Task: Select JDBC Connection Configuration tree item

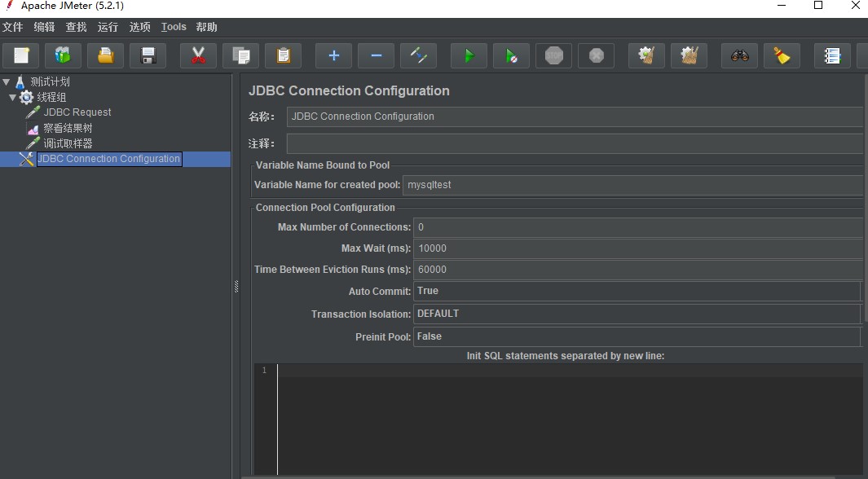Action: (108, 159)
